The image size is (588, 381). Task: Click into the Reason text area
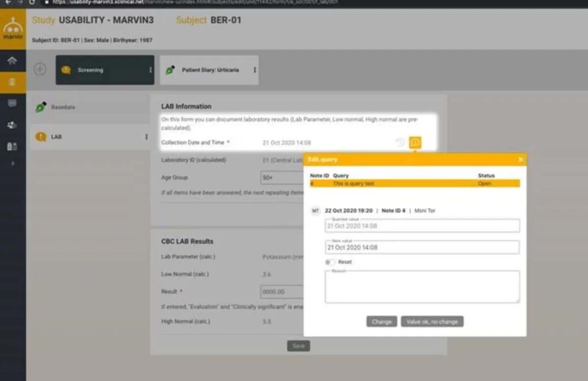click(x=422, y=287)
